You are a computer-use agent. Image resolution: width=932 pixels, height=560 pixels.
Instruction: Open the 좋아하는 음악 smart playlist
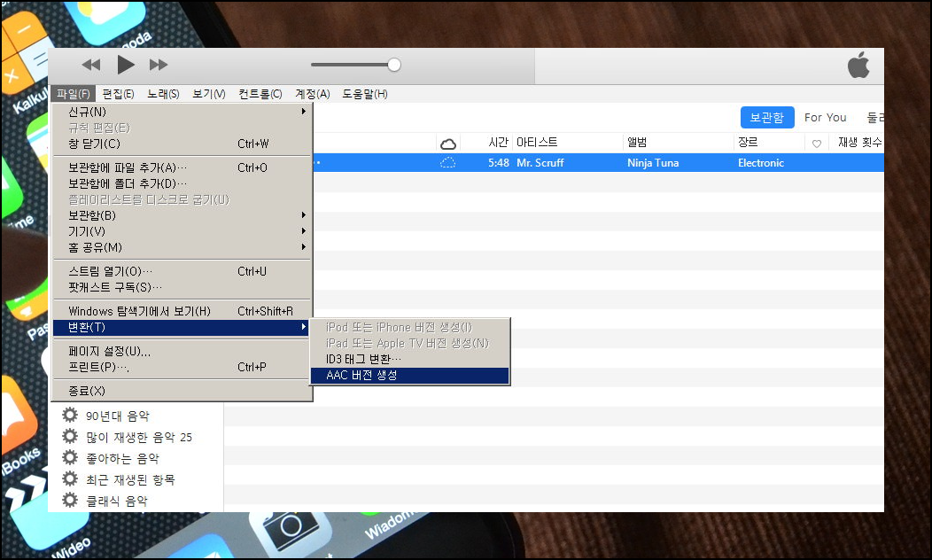(x=123, y=459)
